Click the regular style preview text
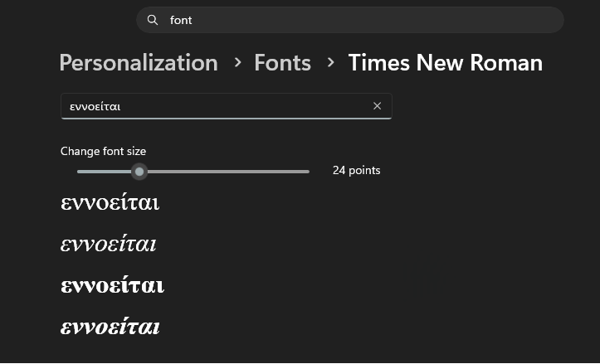Viewport: 600px width, 364px height. tap(110, 202)
